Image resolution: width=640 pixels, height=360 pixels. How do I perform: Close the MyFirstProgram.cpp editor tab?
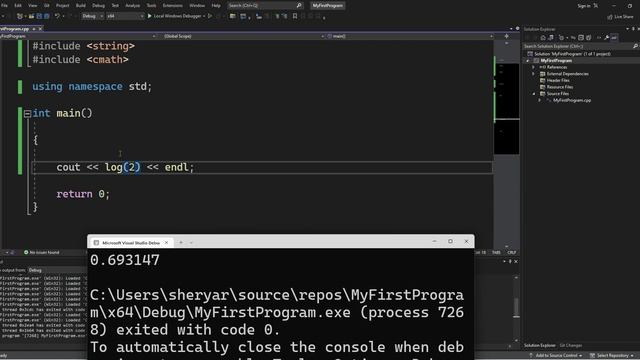pyautogui.click(x=40, y=29)
